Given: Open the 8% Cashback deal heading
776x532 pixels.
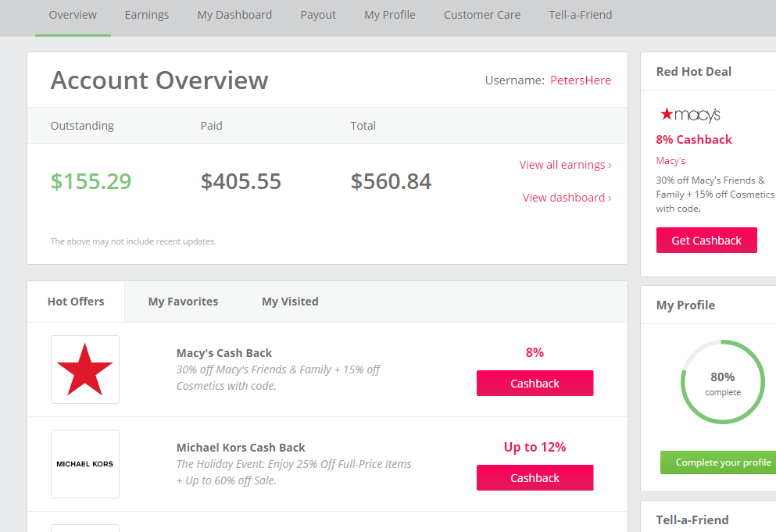Looking at the screenshot, I should 694,140.
